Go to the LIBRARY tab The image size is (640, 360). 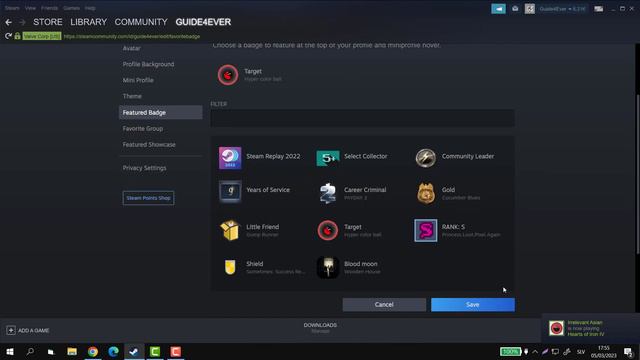[89, 22]
